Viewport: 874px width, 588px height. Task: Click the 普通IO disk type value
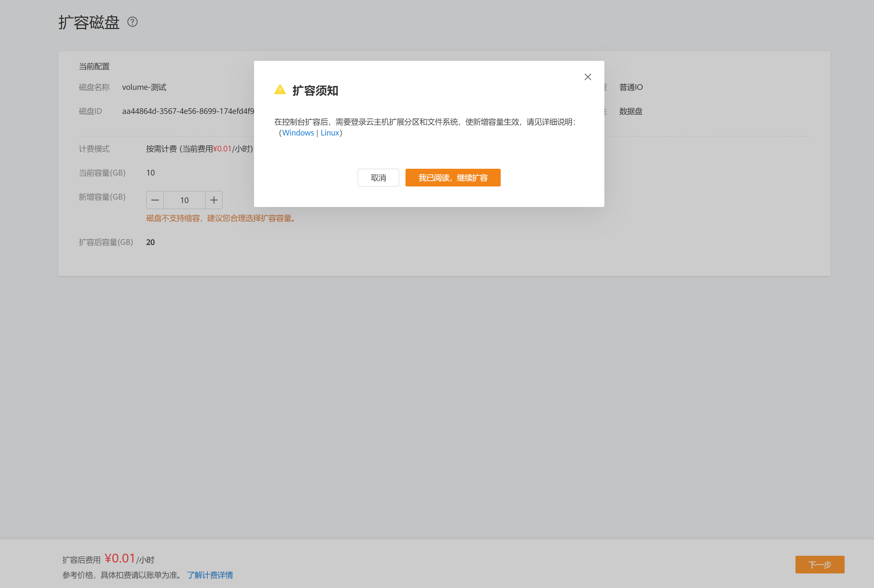(x=631, y=87)
